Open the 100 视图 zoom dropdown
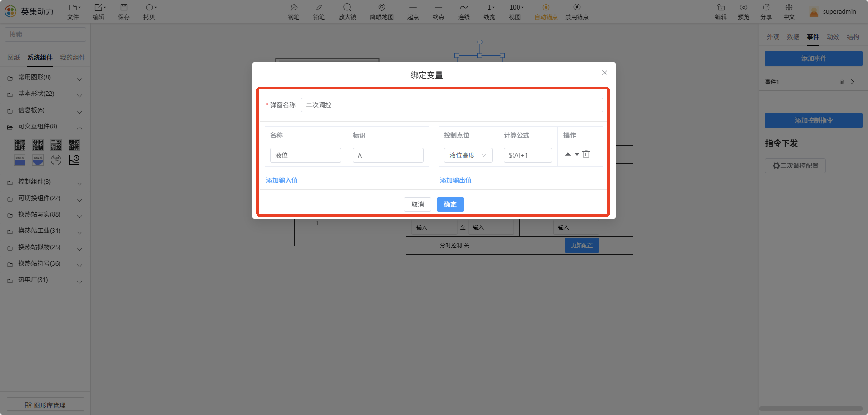 (515, 12)
